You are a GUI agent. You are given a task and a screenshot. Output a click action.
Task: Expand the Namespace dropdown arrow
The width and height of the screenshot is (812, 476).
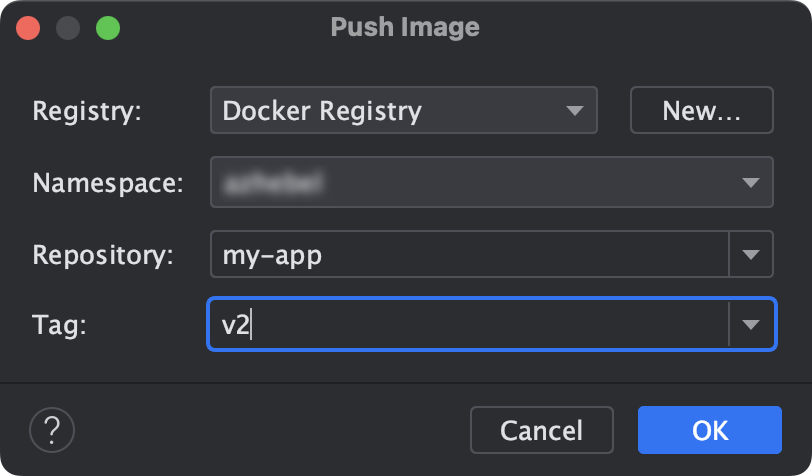pyautogui.click(x=750, y=182)
